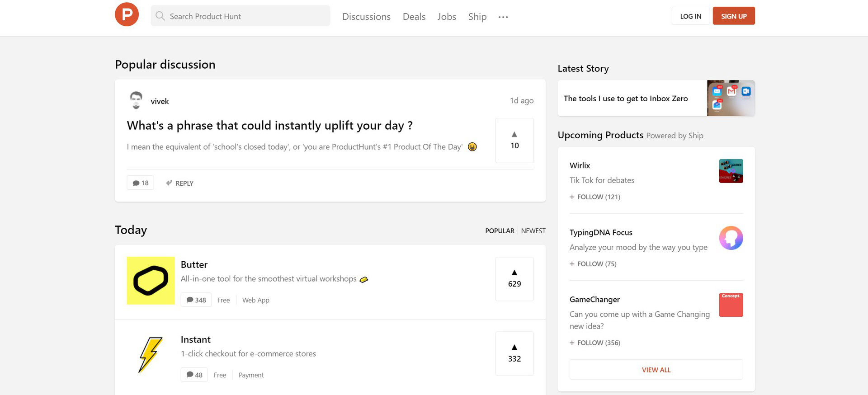
Task: Switch to the NEWEST tab
Action: coord(533,230)
